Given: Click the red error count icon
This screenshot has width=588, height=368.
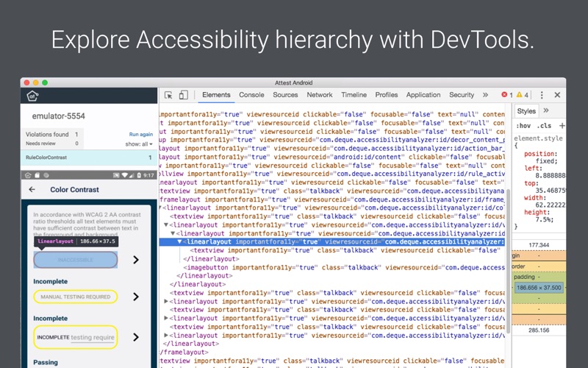Looking at the screenshot, I should pyautogui.click(x=504, y=95).
